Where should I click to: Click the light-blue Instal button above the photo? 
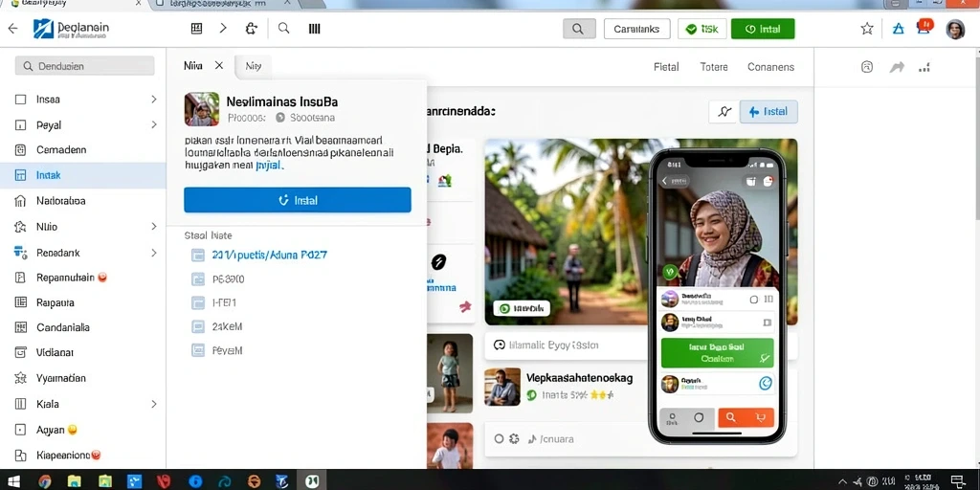[768, 111]
